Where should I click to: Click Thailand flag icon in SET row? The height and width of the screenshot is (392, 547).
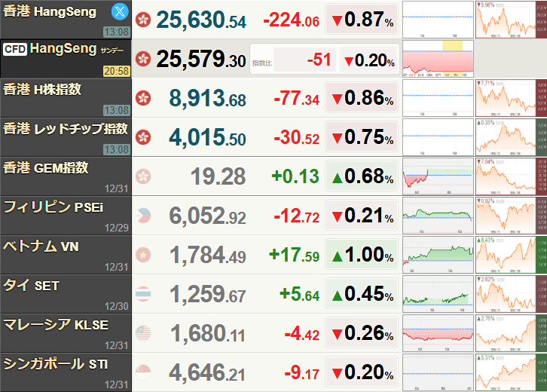tap(143, 294)
